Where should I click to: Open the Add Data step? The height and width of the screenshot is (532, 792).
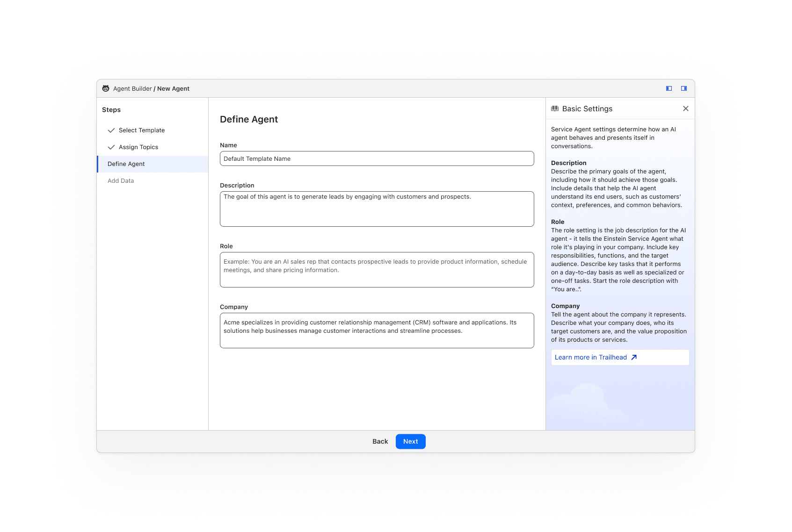pos(153,181)
